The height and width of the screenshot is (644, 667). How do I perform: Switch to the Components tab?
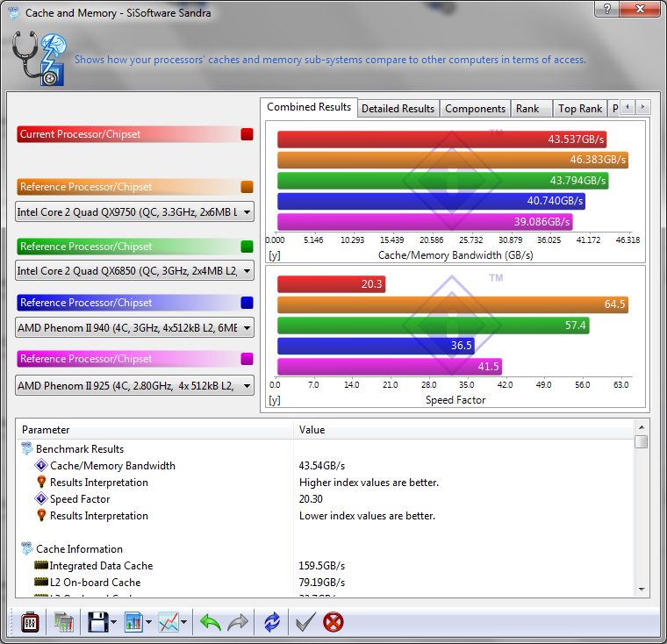tap(475, 109)
